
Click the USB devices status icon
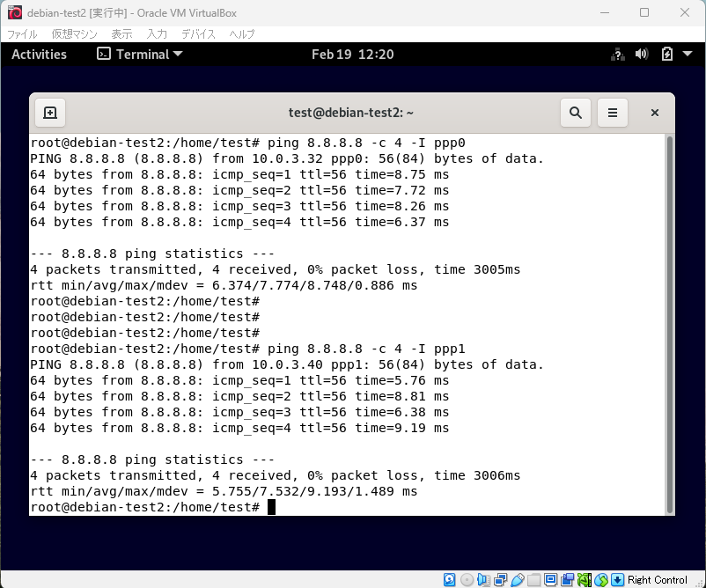[x=518, y=579]
